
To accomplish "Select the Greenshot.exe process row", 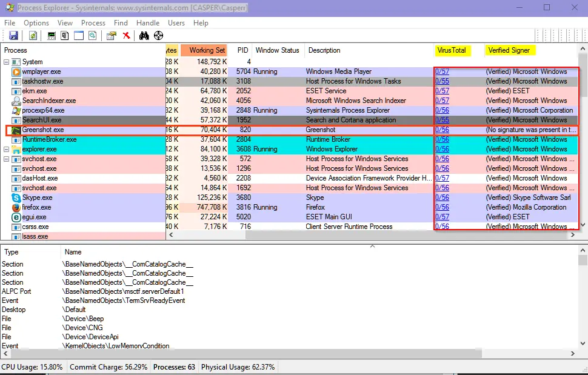I will [42, 130].
